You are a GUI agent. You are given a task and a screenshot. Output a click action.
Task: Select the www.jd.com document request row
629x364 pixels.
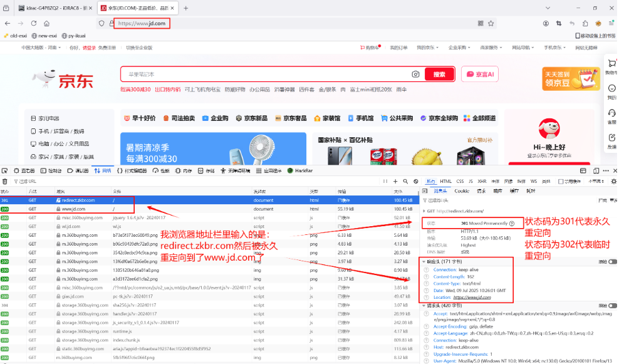209,209
